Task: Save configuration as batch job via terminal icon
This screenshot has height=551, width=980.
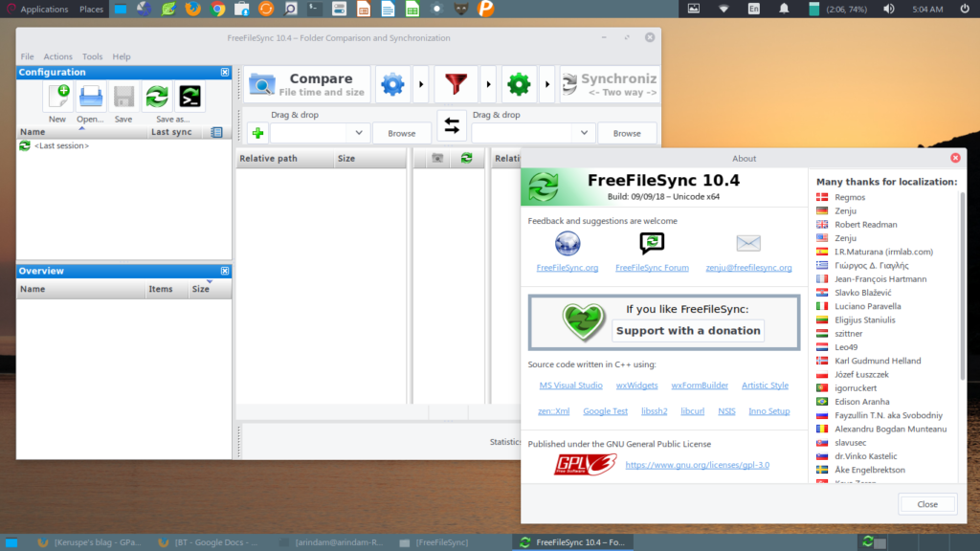Action: 188,96
